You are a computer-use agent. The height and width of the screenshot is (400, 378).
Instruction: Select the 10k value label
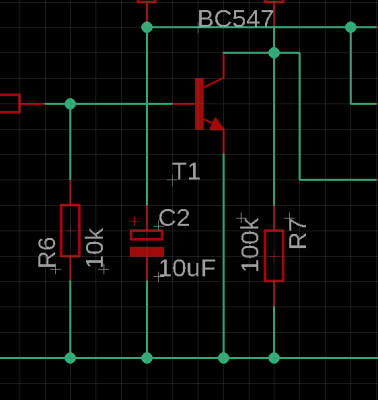tap(95, 248)
